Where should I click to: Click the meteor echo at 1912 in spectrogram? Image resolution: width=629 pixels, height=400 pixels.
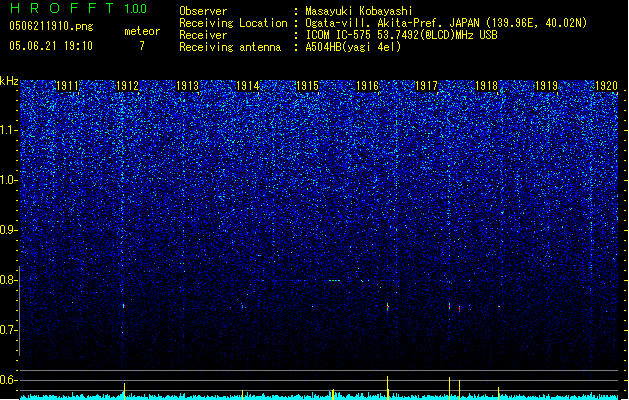click(124, 306)
